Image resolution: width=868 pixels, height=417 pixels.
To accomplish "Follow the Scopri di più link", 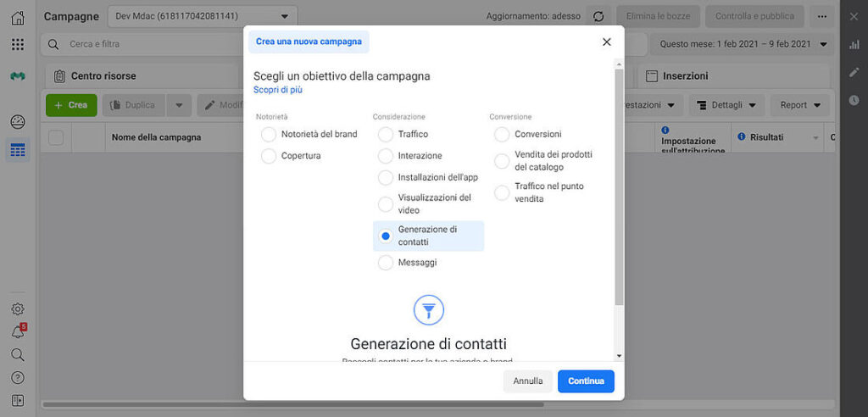I will (278, 90).
